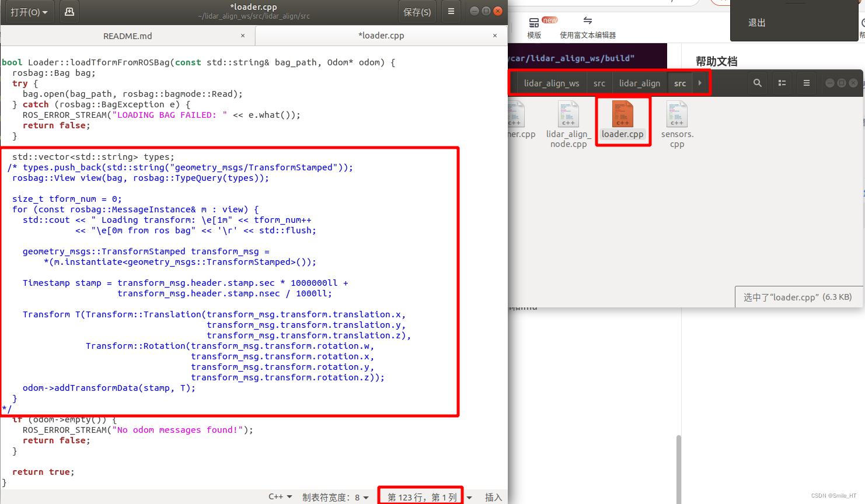Open gedit's hamburger menu

451,12
